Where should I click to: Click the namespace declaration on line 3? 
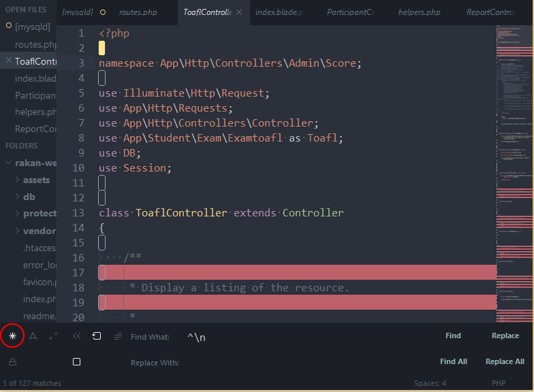pyautogui.click(x=230, y=63)
